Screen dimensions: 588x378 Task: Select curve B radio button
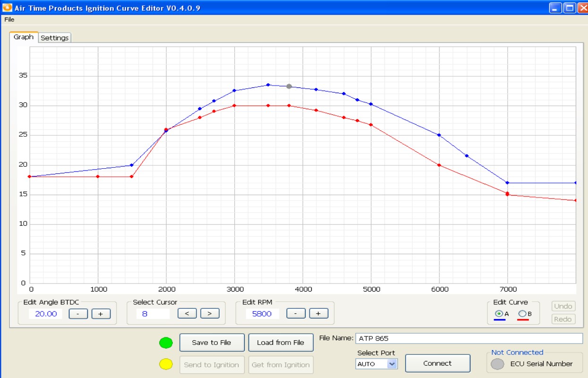pyautogui.click(x=522, y=313)
